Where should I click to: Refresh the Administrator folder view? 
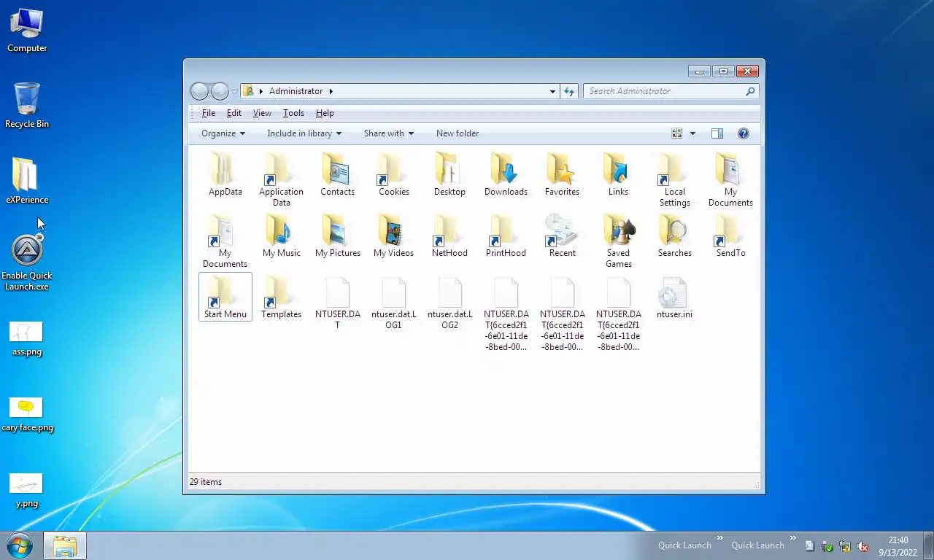[x=570, y=91]
